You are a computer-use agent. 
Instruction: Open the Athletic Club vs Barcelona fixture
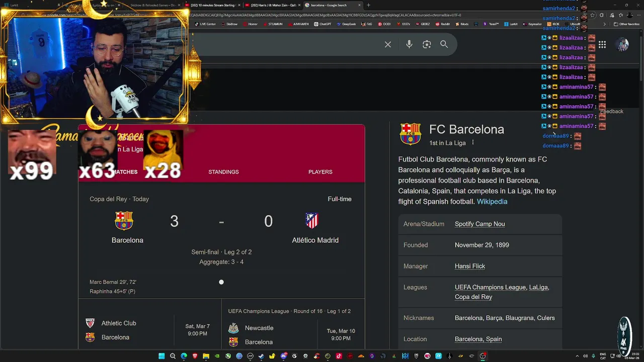(149, 330)
